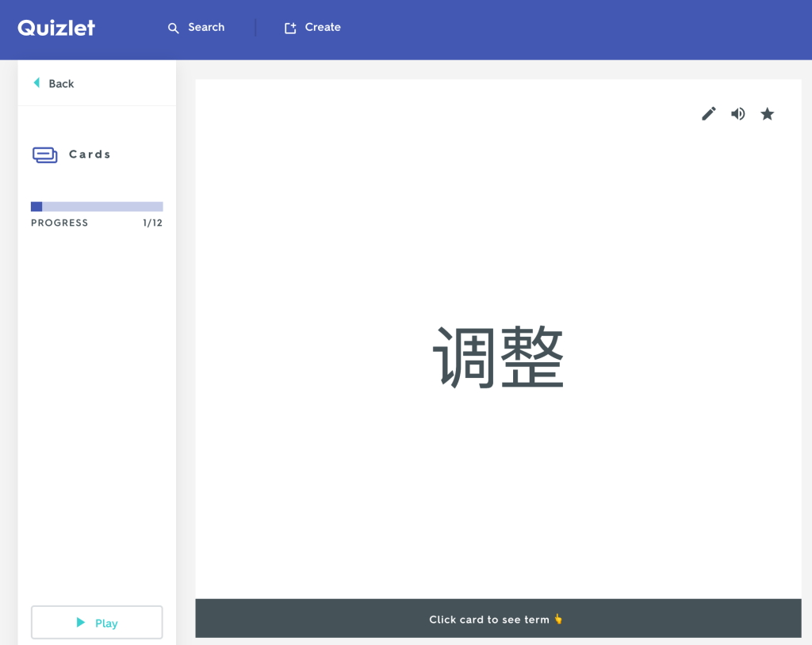Screen dimensions: 812x645
Task: Click the Cards stack icon
Action: coord(44,155)
